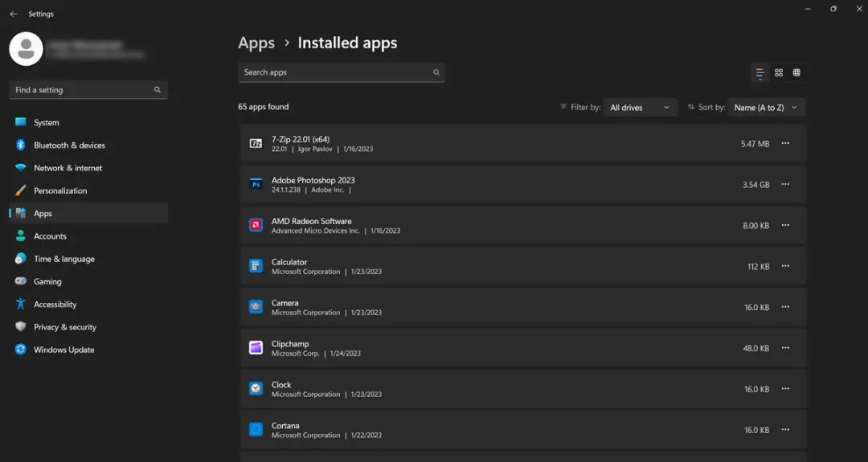Switch to list view layout
Screen dimensions: 868x462
[760, 72]
